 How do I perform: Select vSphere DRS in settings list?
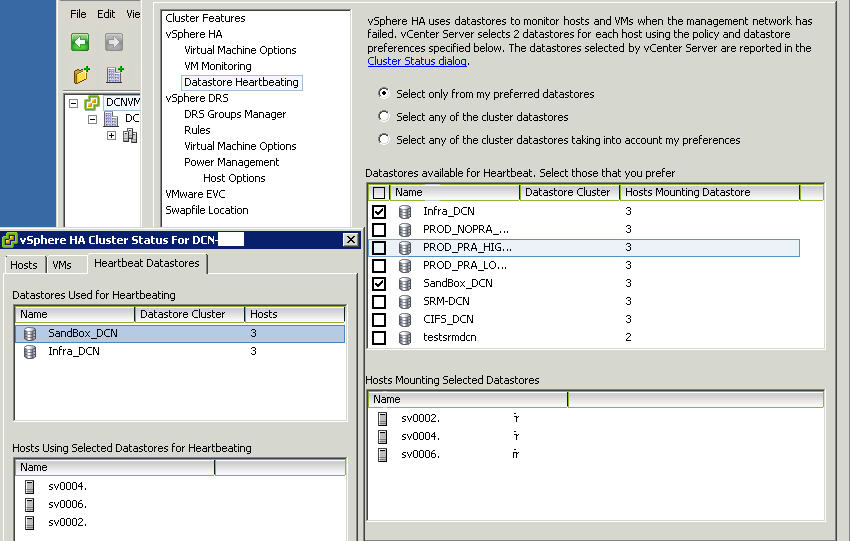click(x=197, y=98)
